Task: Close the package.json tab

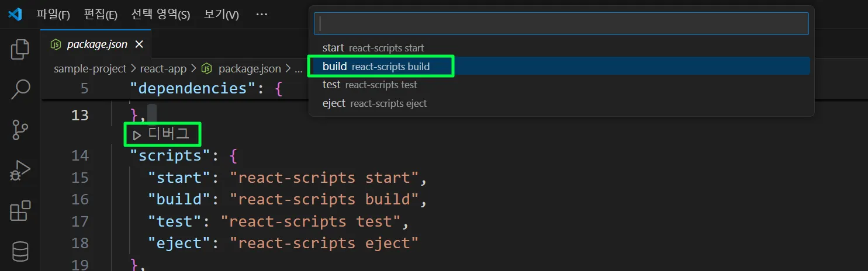Action: pyautogui.click(x=139, y=44)
